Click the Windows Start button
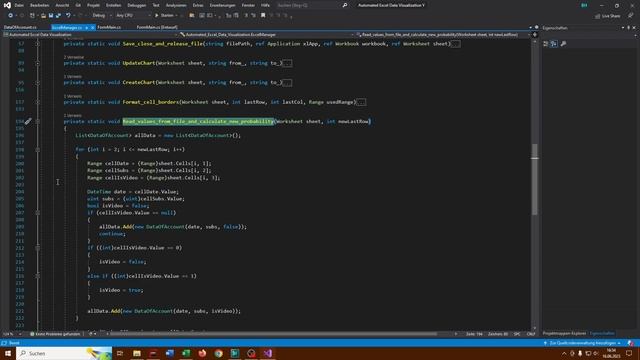The width and height of the screenshot is (640, 360). (x=8, y=353)
